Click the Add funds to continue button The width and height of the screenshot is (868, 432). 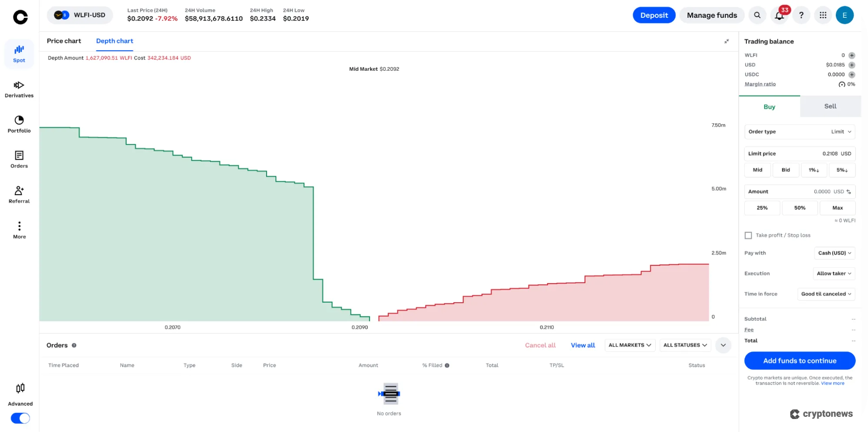[799, 360]
